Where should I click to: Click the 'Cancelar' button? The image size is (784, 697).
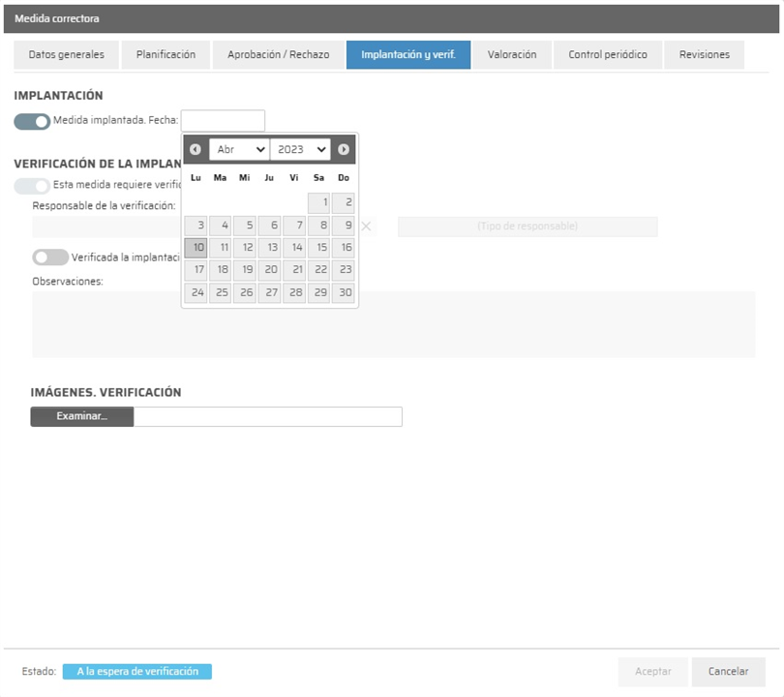pos(728,671)
